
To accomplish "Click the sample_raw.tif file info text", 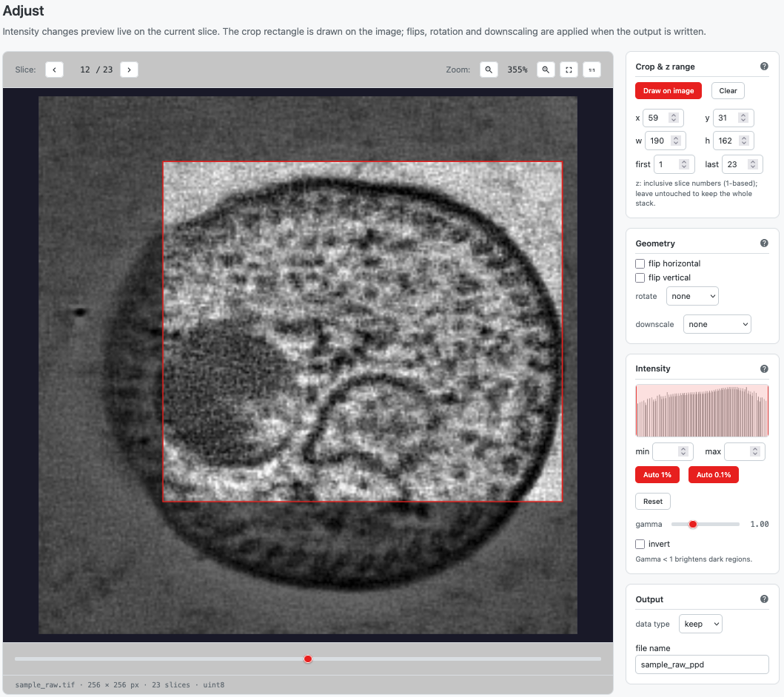I will pos(119,684).
